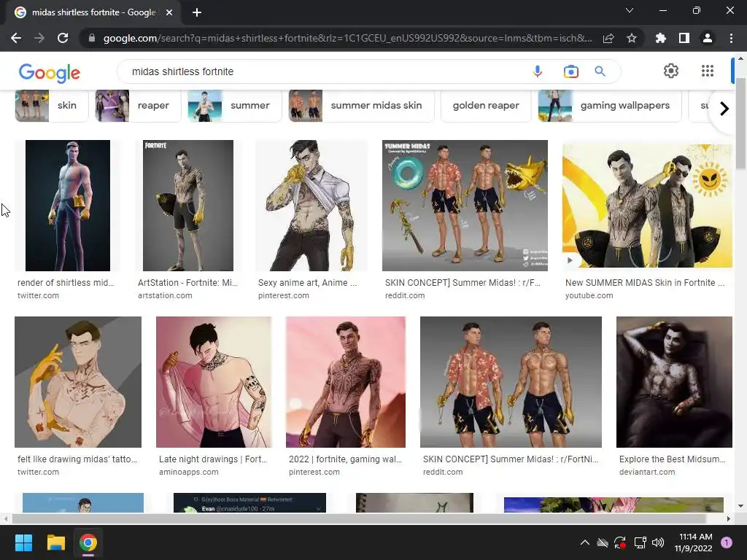Open 2022 fortnite gaming wallpaper thumbnail
This screenshot has height=560, width=747.
pos(346,382)
